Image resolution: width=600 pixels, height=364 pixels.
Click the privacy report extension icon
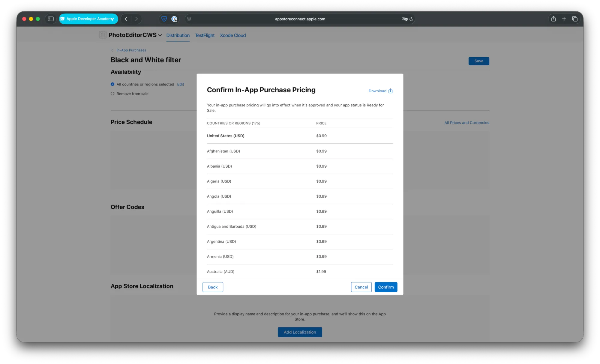174,19
